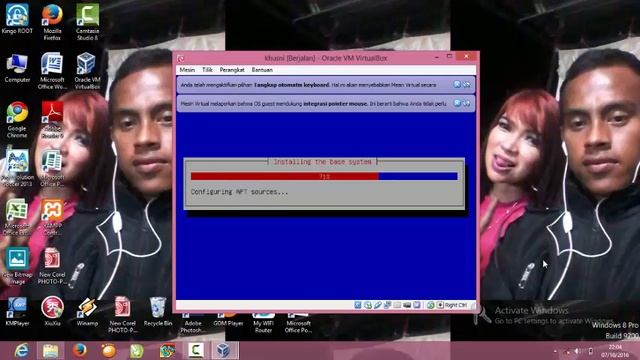Click the Right Ctrl host key label
The width and height of the screenshot is (640, 360).
tap(456, 305)
